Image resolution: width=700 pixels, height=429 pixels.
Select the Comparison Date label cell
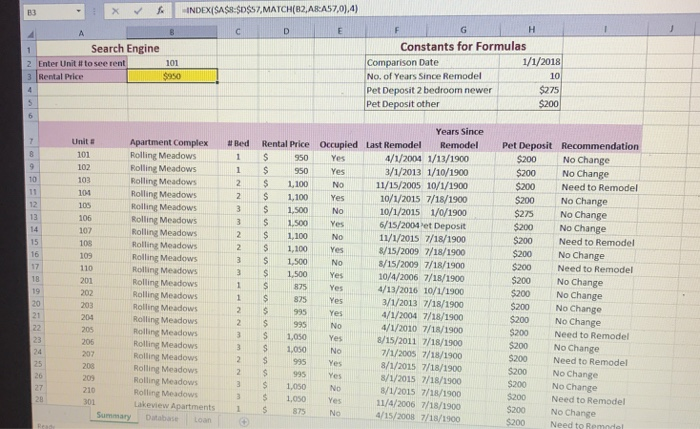[432, 62]
